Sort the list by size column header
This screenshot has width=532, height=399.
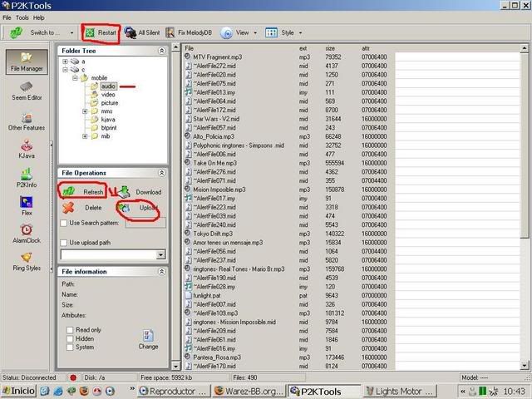(x=330, y=48)
